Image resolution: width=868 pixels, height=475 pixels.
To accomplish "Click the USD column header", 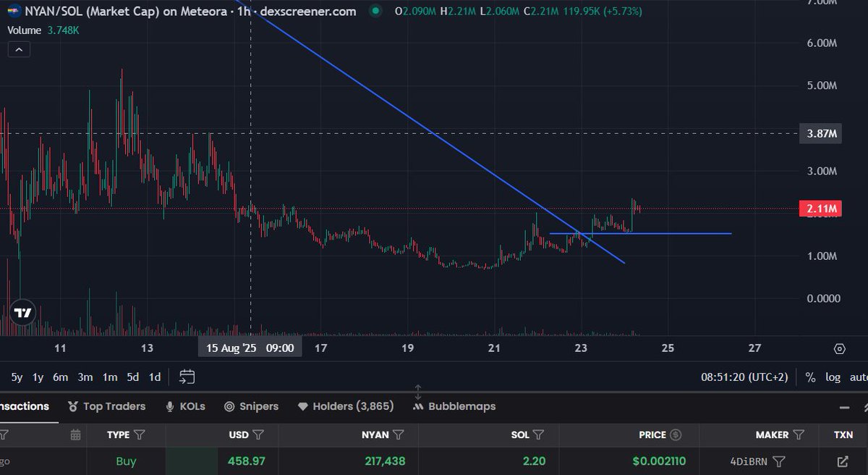I will 239,435.
